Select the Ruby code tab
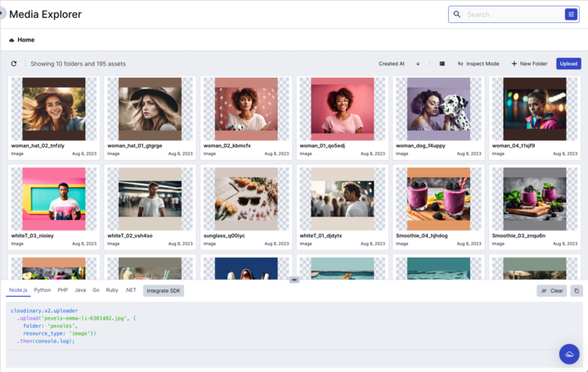 click(112, 290)
